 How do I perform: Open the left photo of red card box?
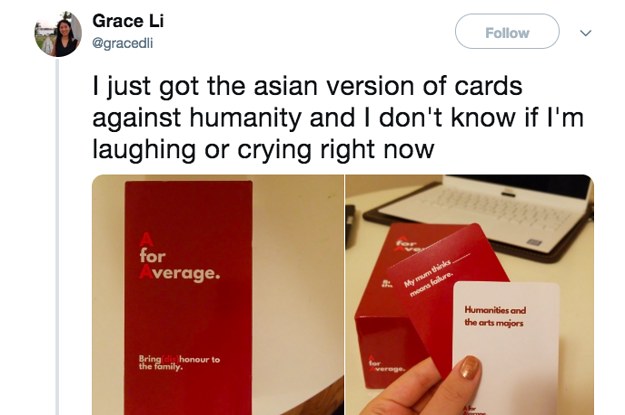click(x=218, y=295)
